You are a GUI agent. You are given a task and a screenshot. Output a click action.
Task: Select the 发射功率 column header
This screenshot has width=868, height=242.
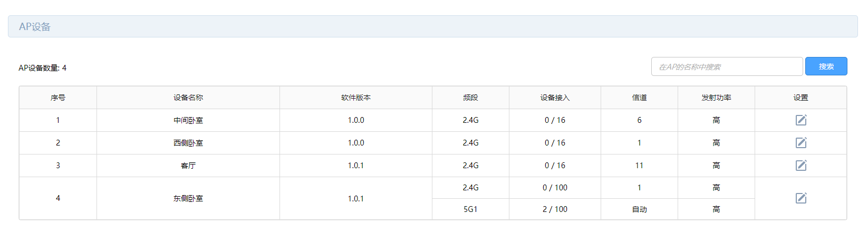(716, 98)
